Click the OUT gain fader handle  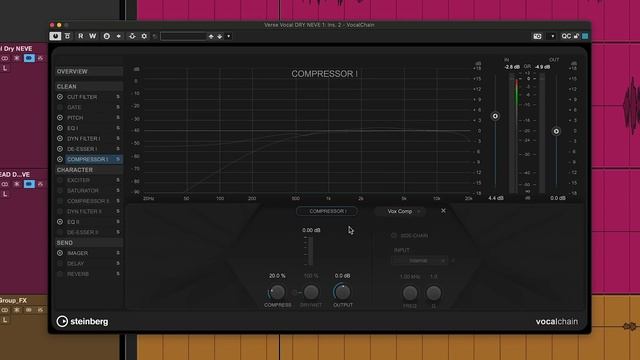click(556, 131)
